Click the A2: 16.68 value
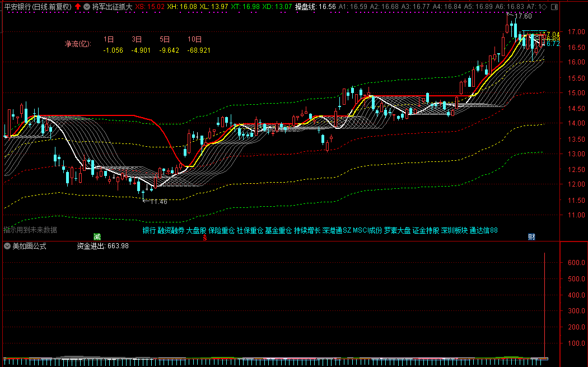This screenshot has width=588, height=367. coord(384,7)
